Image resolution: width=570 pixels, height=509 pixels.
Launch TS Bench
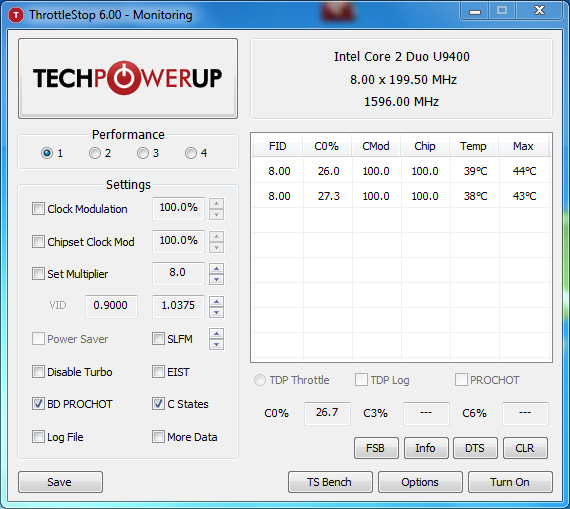click(x=330, y=482)
